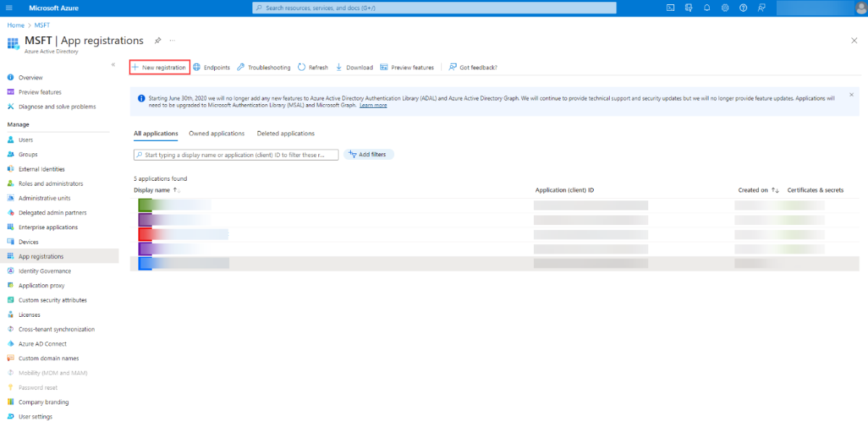The height and width of the screenshot is (421, 868).
Task: Open the Directories and subscriptions filter icon
Action: click(689, 8)
